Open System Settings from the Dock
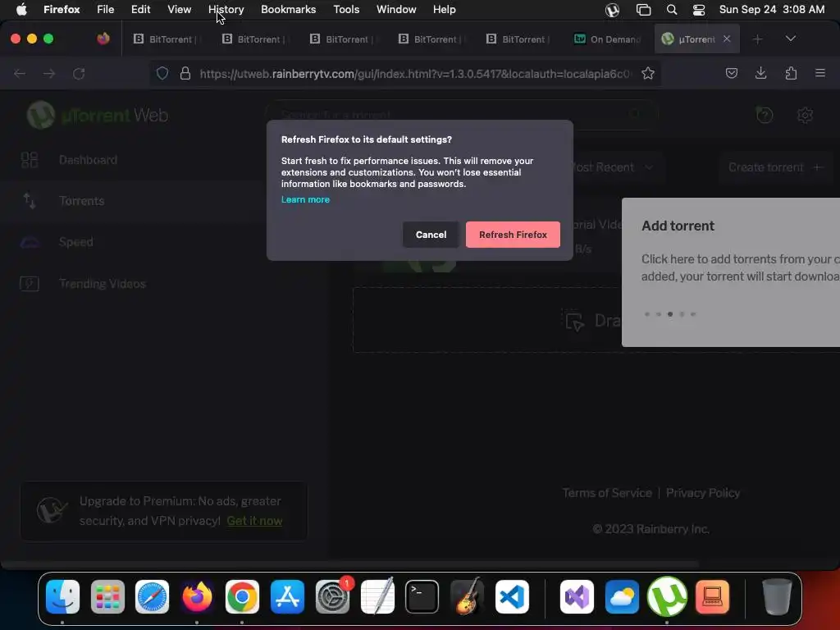Screen dimensions: 840x630 click(x=332, y=597)
